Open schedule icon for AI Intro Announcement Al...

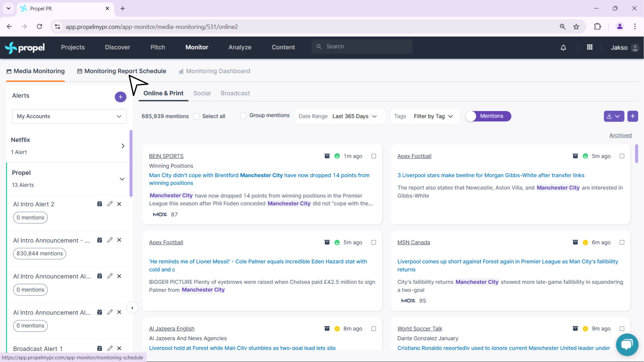100,276
